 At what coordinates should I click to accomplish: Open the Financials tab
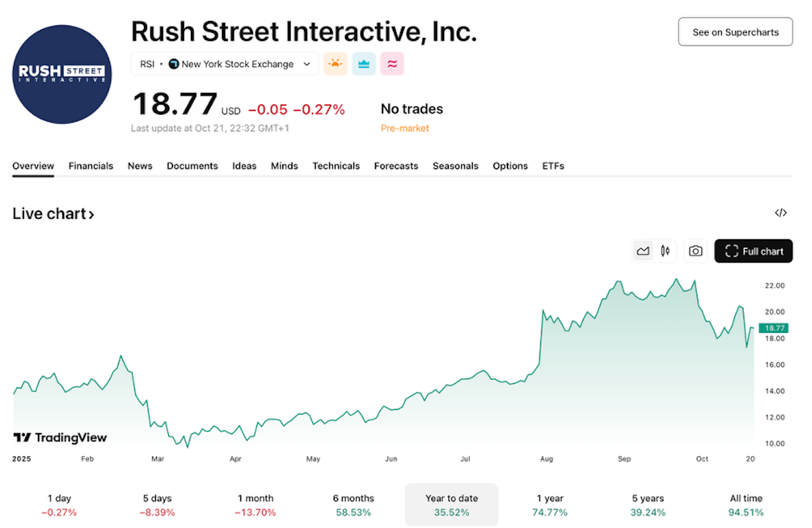pyautogui.click(x=91, y=166)
